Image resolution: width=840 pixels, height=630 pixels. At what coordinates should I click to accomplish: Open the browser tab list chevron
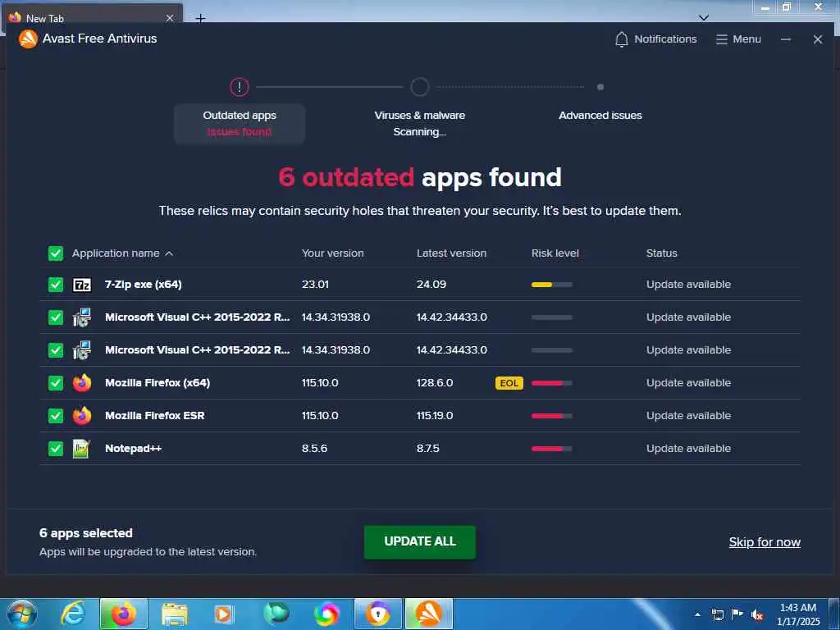(x=704, y=18)
